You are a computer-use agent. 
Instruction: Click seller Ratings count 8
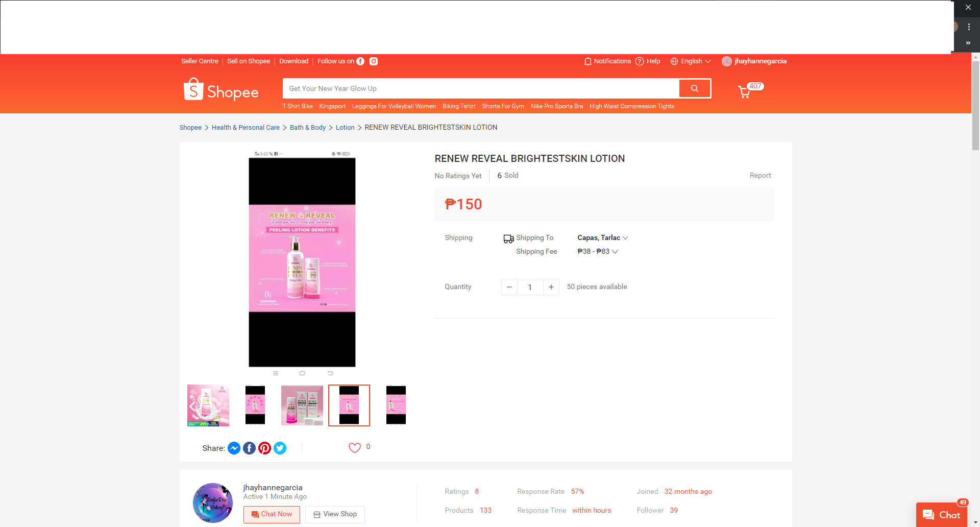477,492
